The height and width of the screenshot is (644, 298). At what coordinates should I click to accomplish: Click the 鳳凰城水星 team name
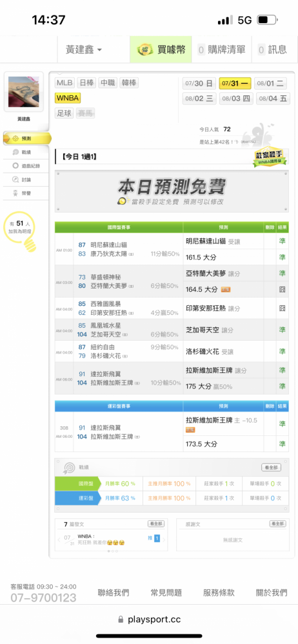click(x=104, y=325)
